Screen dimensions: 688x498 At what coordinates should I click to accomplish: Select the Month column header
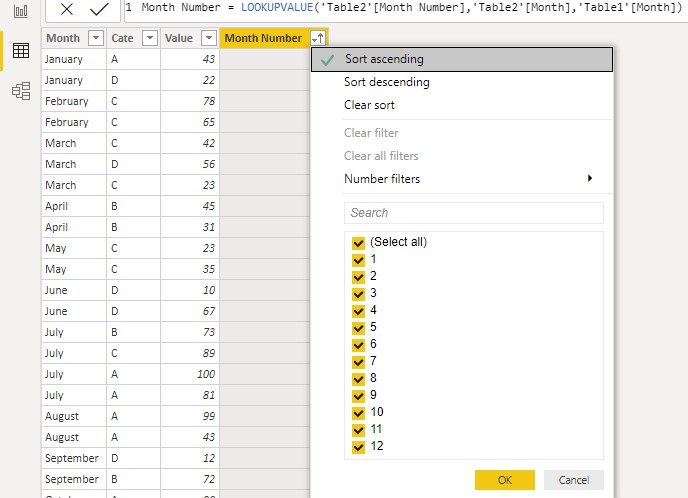[64, 38]
